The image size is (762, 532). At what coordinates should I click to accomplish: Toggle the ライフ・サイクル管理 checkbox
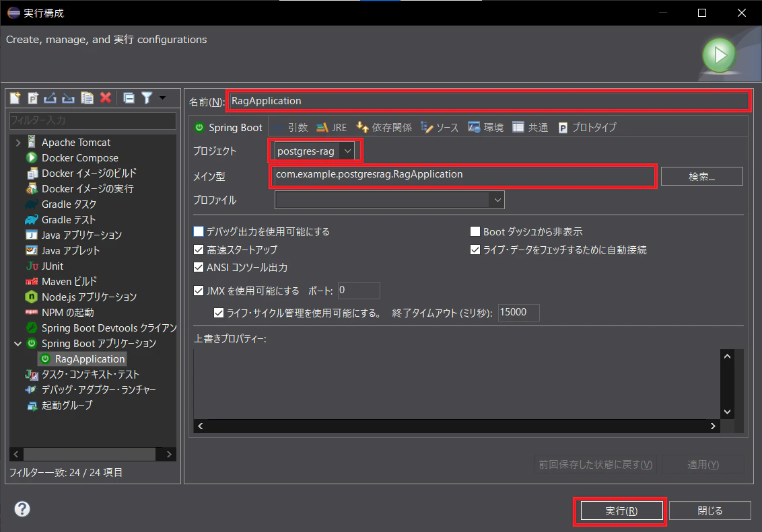click(219, 313)
